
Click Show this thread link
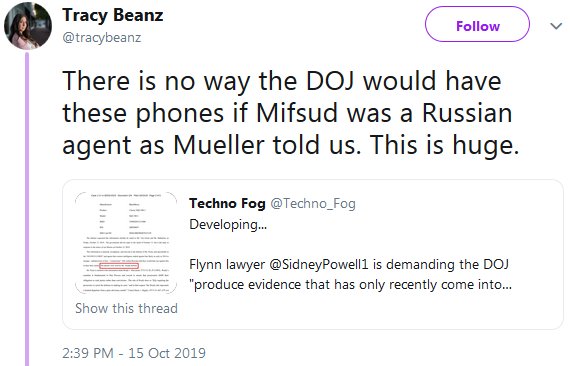(x=126, y=308)
